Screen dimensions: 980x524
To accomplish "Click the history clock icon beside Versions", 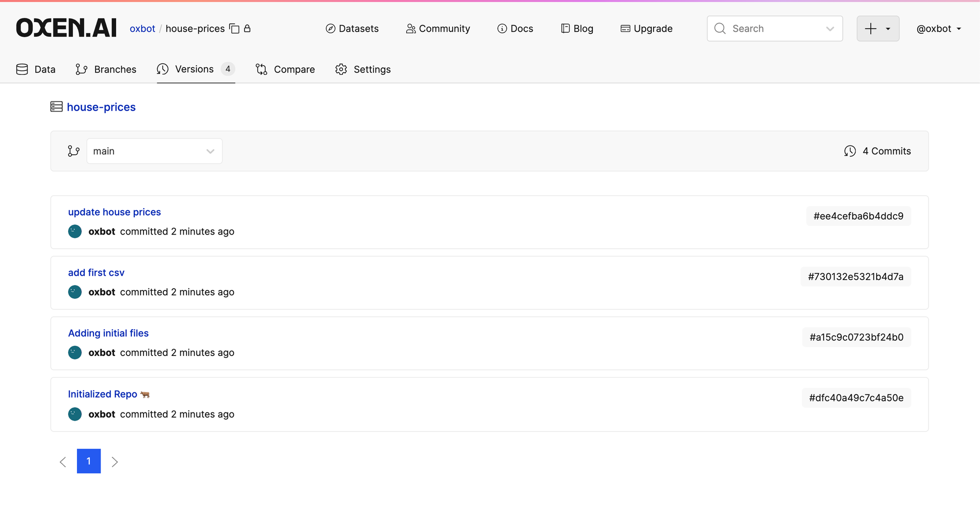I will [x=163, y=70].
